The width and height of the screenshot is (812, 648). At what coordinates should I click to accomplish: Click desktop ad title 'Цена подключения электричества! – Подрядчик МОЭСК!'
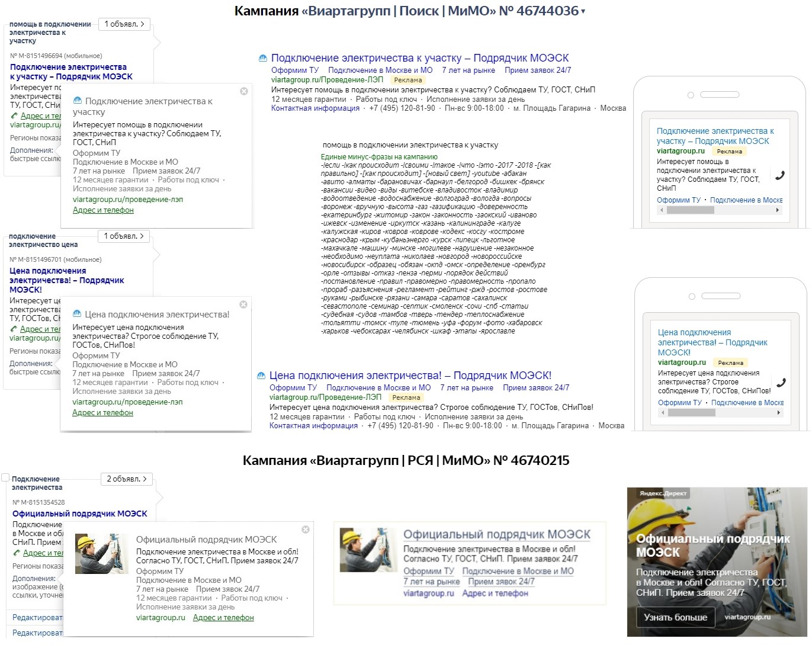[410, 376]
